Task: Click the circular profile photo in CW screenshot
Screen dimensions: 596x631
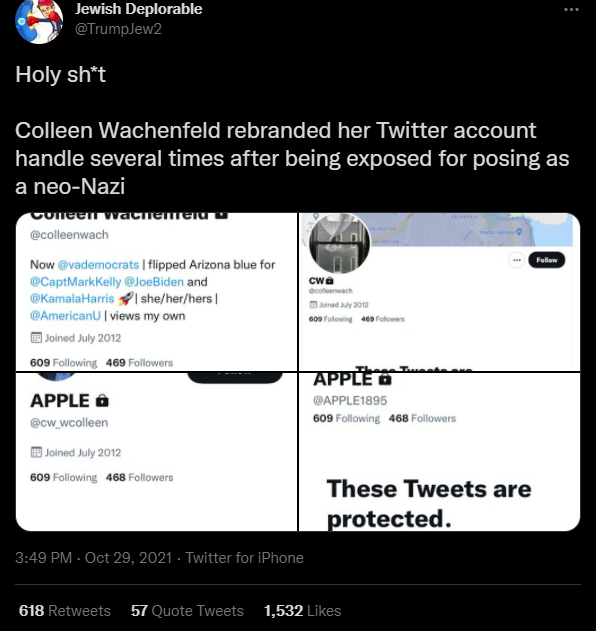Action: [x=339, y=243]
